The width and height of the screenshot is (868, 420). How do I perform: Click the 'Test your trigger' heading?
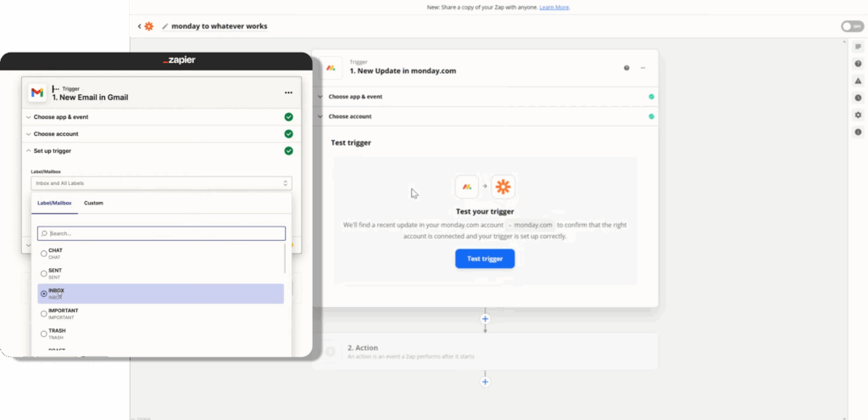(x=485, y=211)
